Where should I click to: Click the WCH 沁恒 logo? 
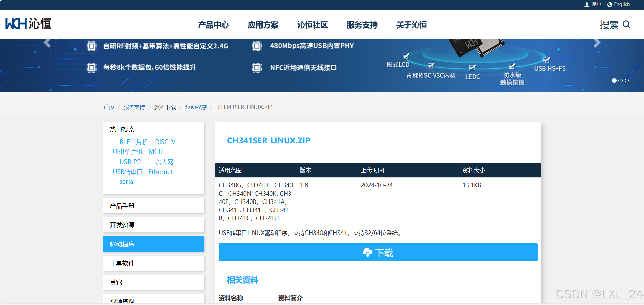(x=28, y=24)
